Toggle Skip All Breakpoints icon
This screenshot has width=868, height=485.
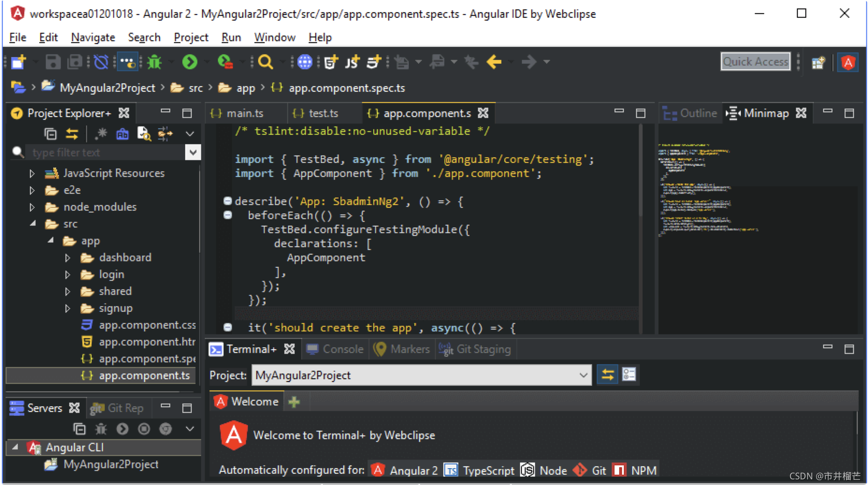[x=101, y=62]
